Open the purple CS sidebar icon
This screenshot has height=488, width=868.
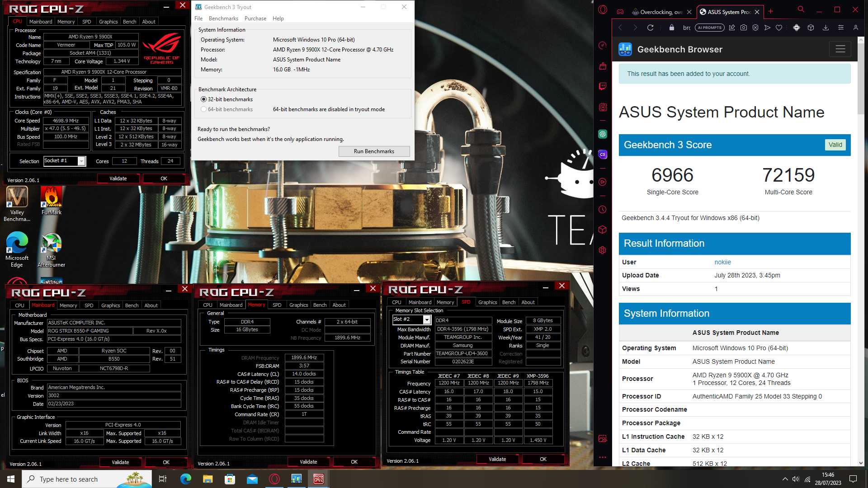pyautogui.click(x=602, y=154)
